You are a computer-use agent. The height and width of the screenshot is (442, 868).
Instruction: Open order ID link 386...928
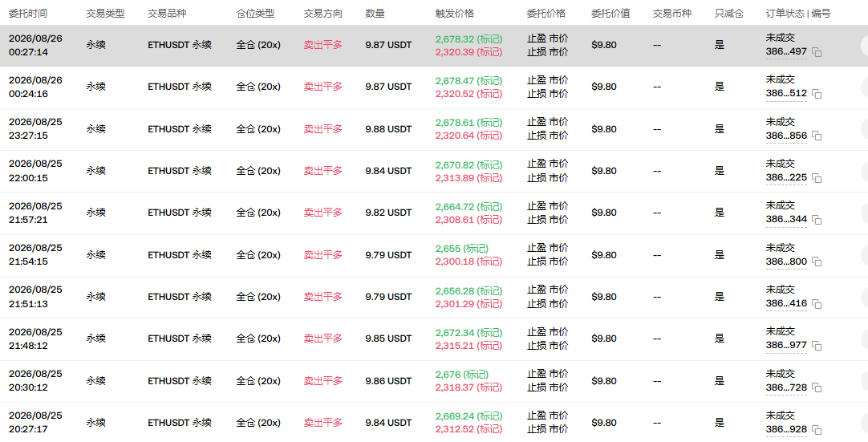click(786, 429)
